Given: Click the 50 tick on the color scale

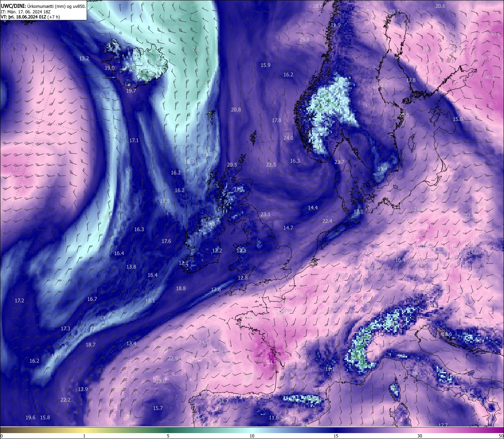Looking at the screenshot, I should coord(500,436).
